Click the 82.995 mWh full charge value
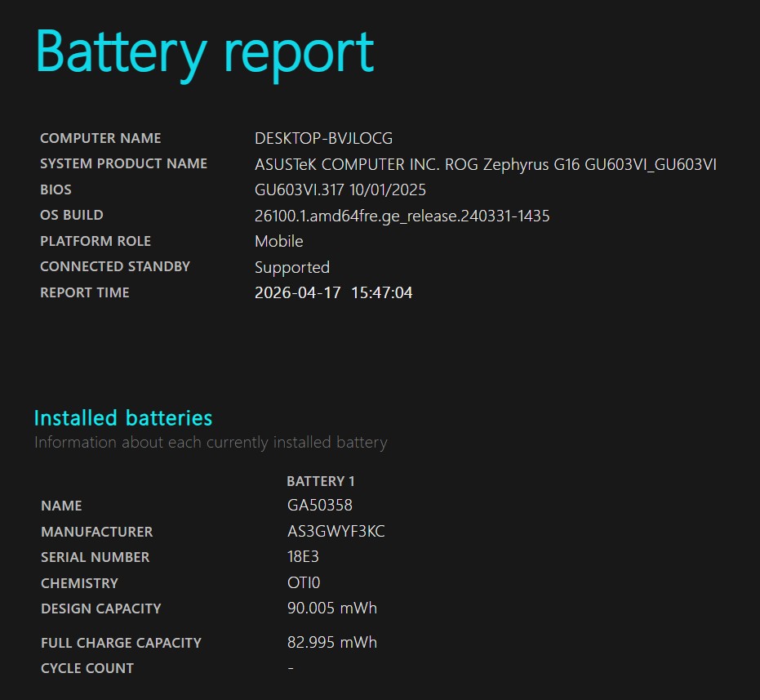 (x=331, y=643)
